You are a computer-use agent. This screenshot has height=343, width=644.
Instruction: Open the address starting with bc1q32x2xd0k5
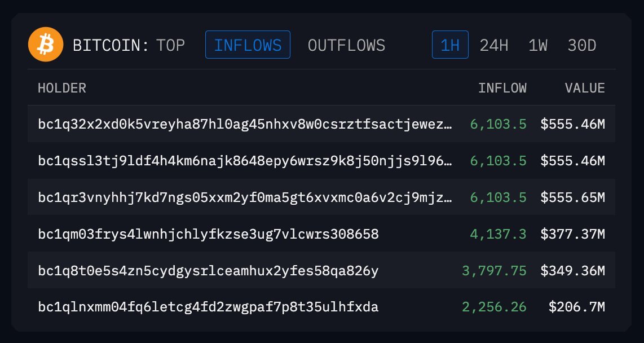(245, 124)
